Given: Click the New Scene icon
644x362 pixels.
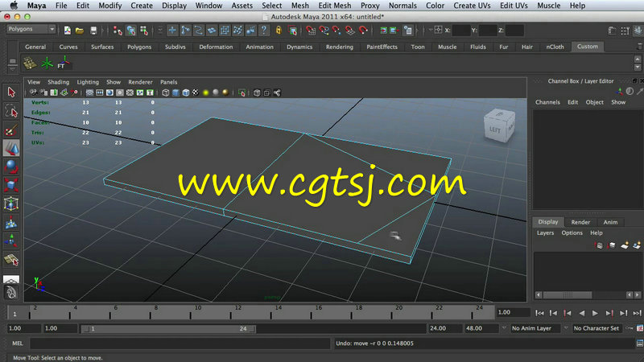Looking at the screenshot, I should tap(68, 31).
